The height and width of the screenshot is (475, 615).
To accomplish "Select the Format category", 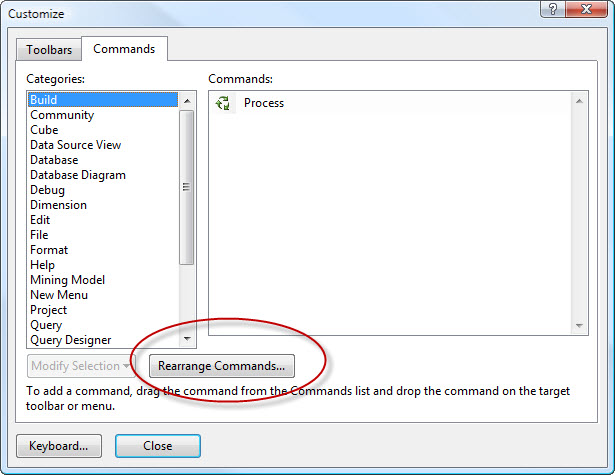I will (103, 250).
